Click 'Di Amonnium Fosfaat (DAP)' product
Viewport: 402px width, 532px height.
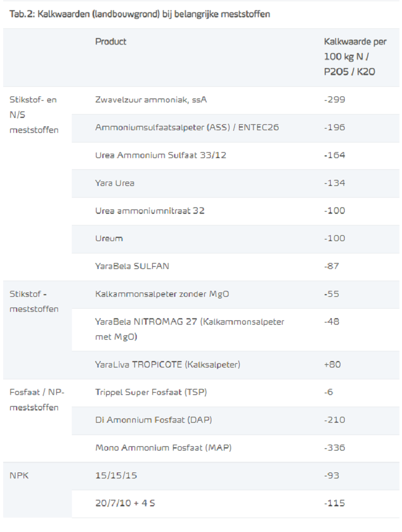[x=153, y=420]
